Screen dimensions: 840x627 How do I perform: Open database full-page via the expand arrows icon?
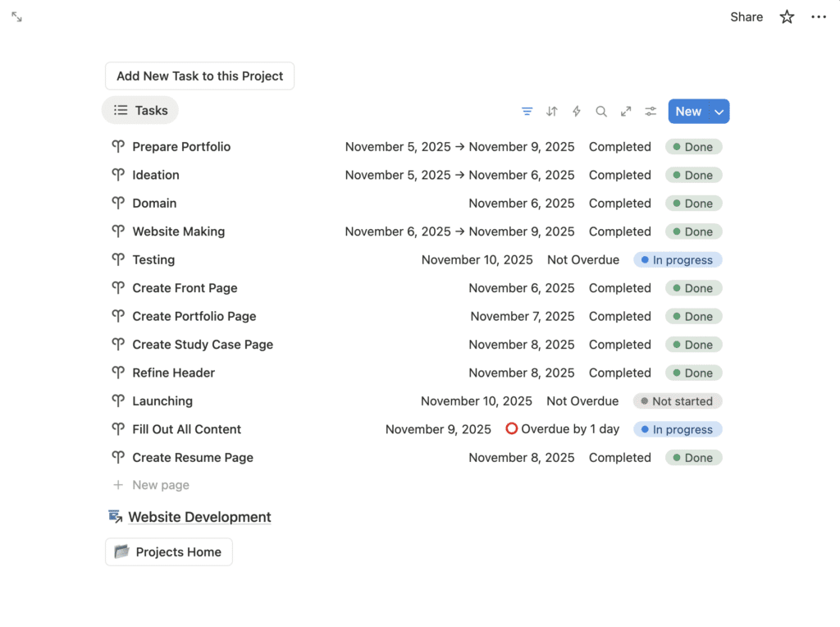pyautogui.click(x=626, y=112)
